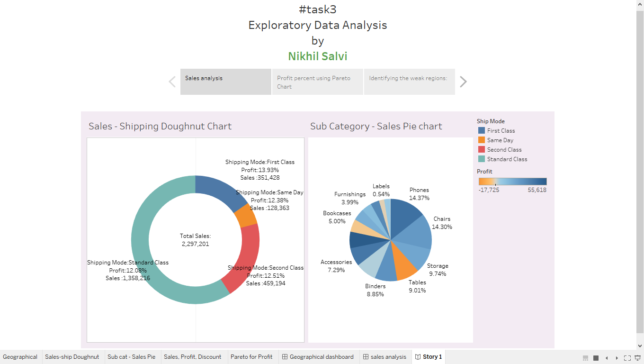
Task: Open the Profit percent using Pareto Chart story point
Action: click(x=317, y=82)
